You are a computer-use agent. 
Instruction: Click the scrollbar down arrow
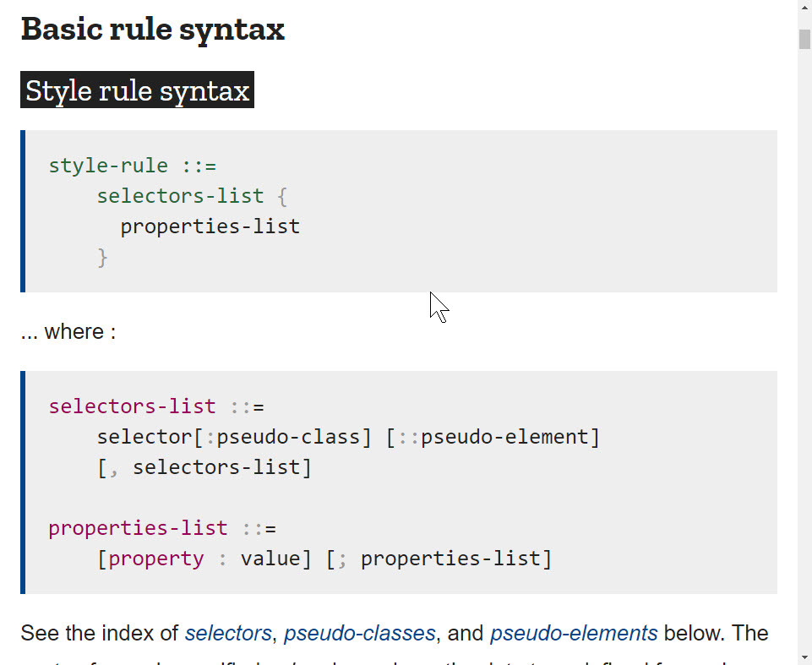click(804, 656)
